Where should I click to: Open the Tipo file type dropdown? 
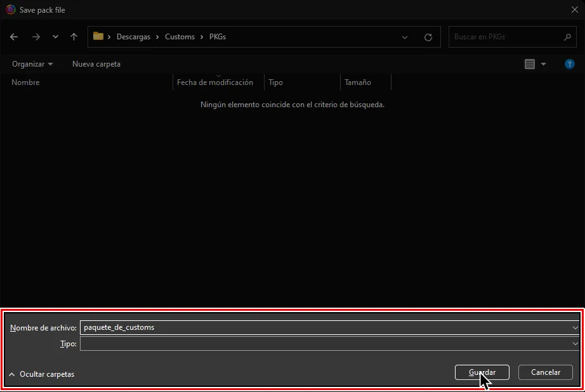tap(575, 344)
